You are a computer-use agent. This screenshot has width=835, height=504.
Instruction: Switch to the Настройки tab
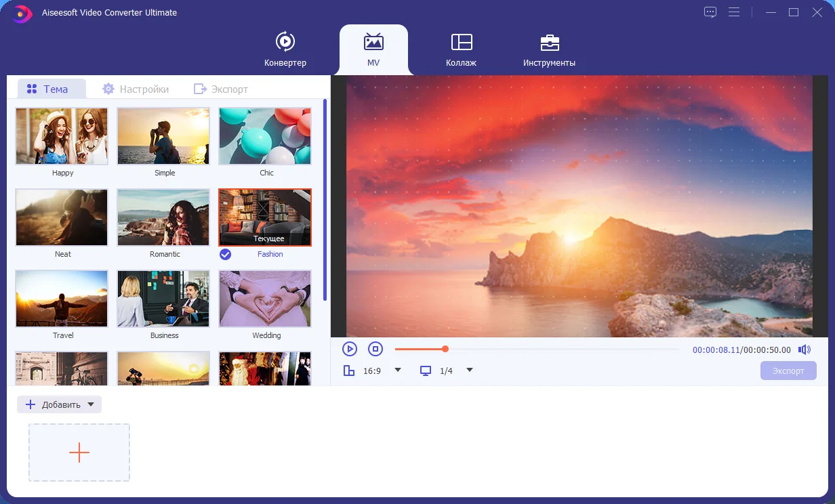[136, 89]
